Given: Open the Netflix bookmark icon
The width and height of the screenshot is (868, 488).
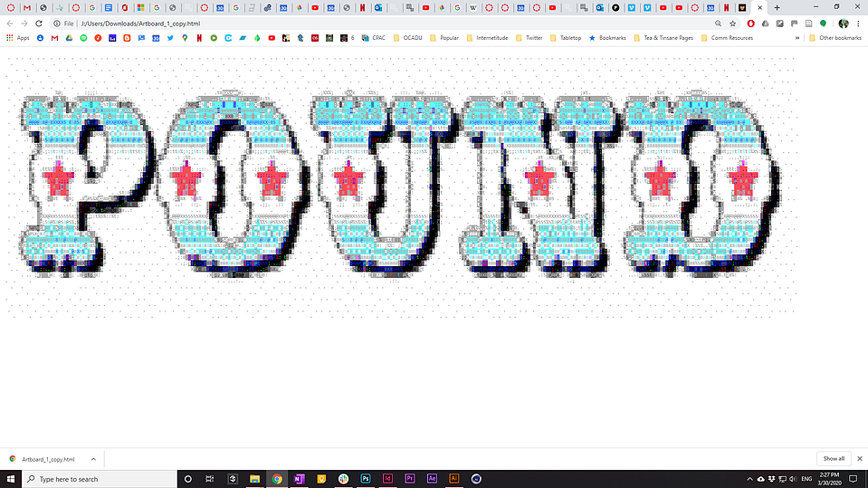Looking at the screenshot, I should 199,38.
